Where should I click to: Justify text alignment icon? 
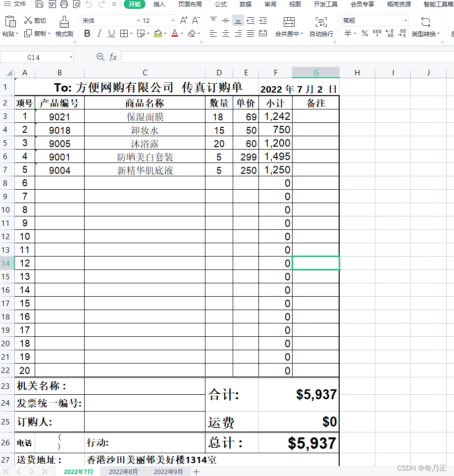coord(251,33)
